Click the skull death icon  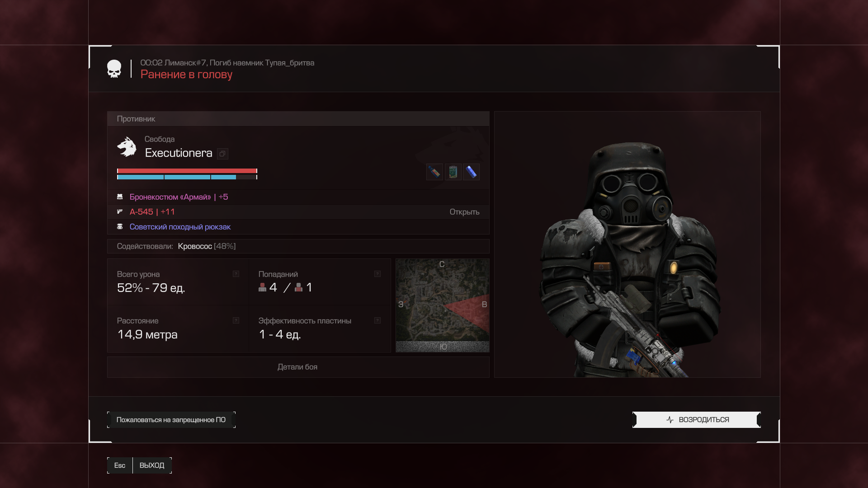coord(114,69)
